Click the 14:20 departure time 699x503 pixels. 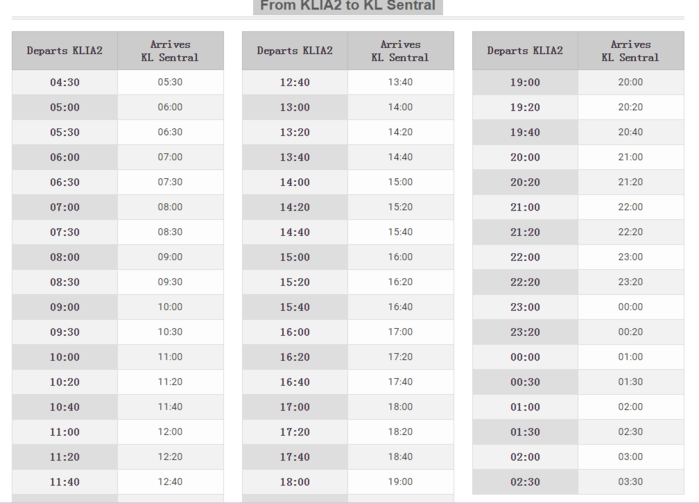(x=295, y=208)
